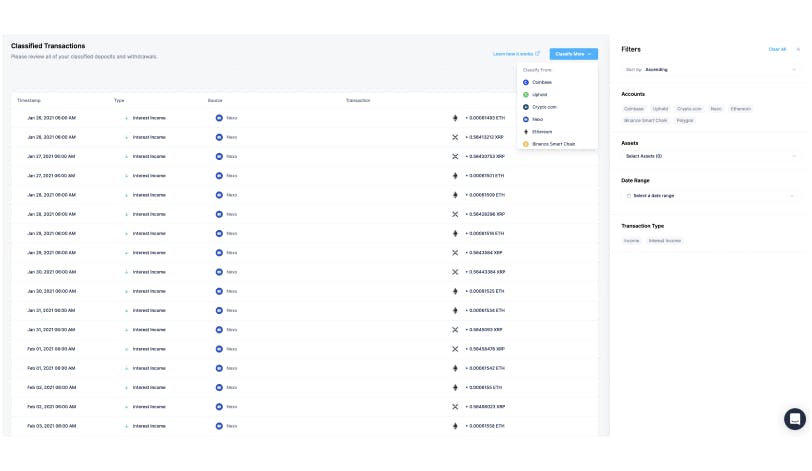Open the chat support widget
This screenshot has height=471, width=812.
(x=794, y=419)
